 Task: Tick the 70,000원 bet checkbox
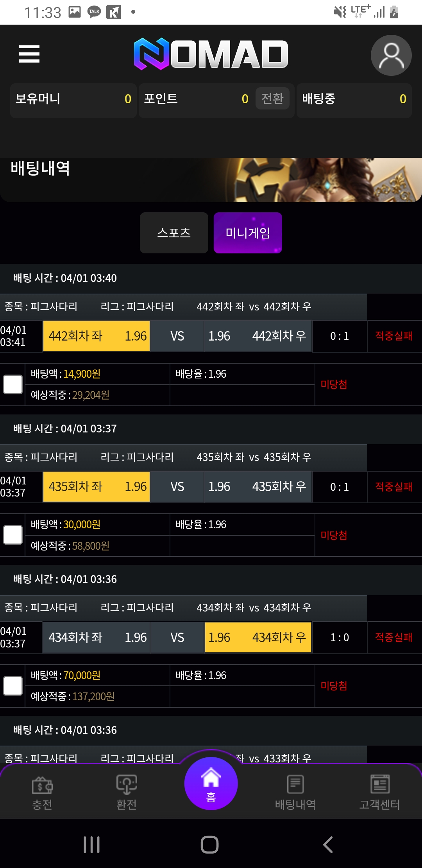pos(13,686)
